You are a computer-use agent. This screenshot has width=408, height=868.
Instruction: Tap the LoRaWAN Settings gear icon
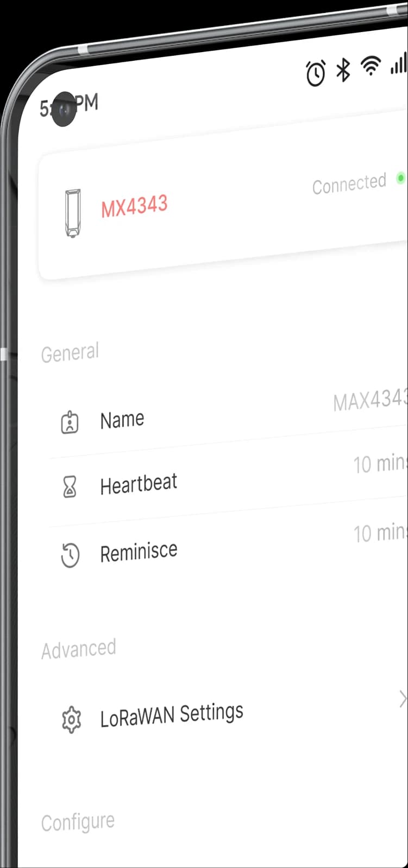[x=71, y=720]
